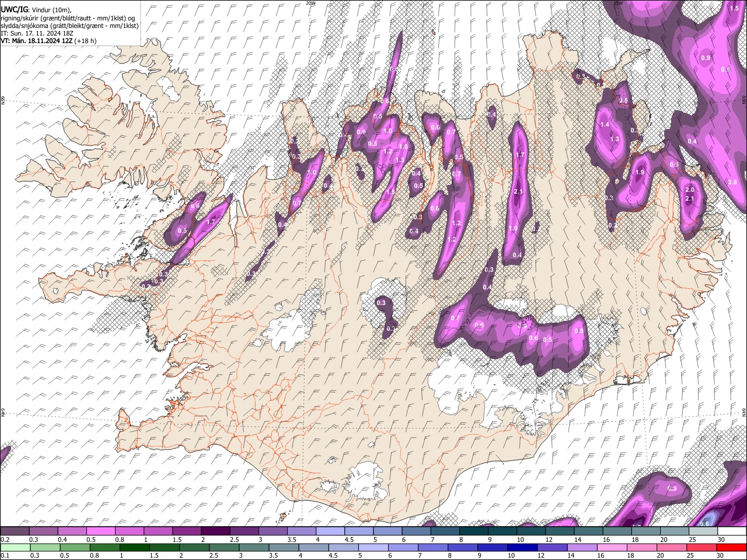Image resolution: width=747 pixels, height=560 pixels.
Task: Pick the slate blue 6 snow legend swatch
Action: tap(416, 531)
